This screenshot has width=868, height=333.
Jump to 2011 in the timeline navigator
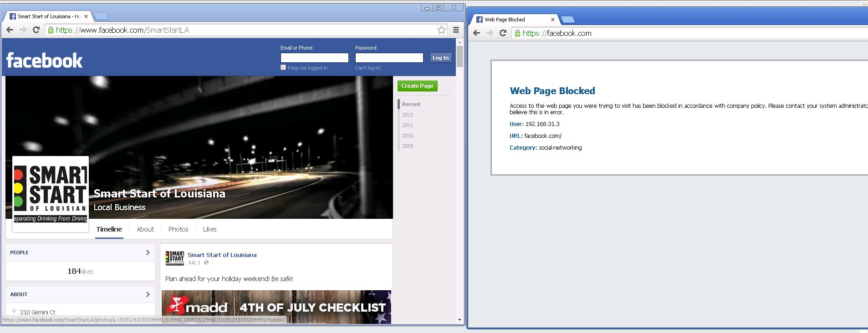408,125
